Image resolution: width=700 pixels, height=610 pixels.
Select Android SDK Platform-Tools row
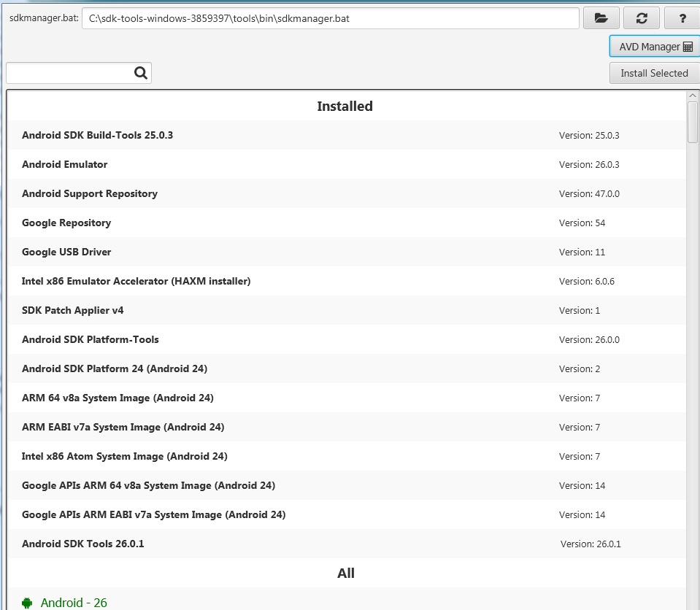click(x=347, y=339)
